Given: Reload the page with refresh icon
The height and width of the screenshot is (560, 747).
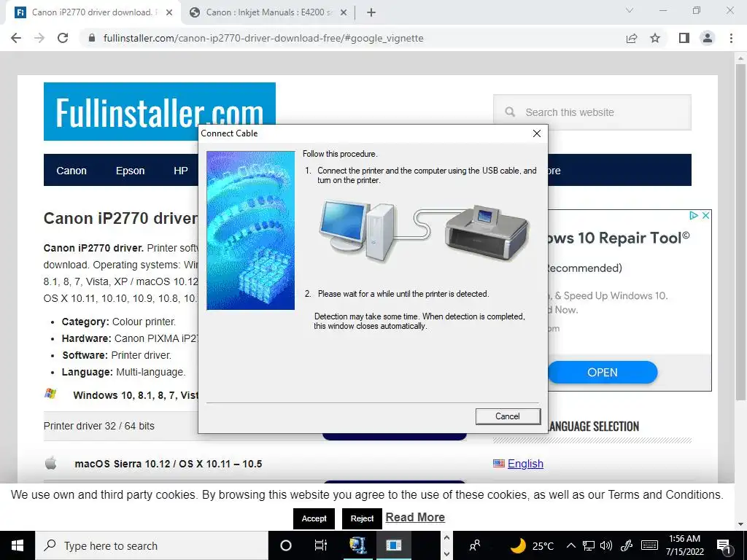Looking at the screenshot, I should pos(63,38).
